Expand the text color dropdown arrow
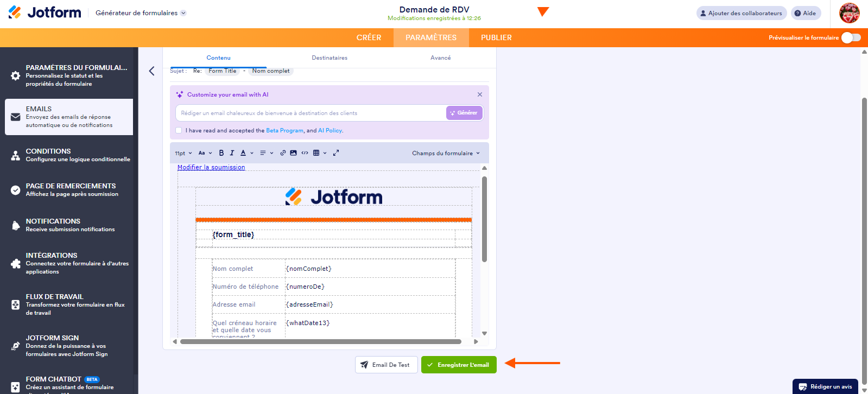868x394 pixels. tap(252, 153)
